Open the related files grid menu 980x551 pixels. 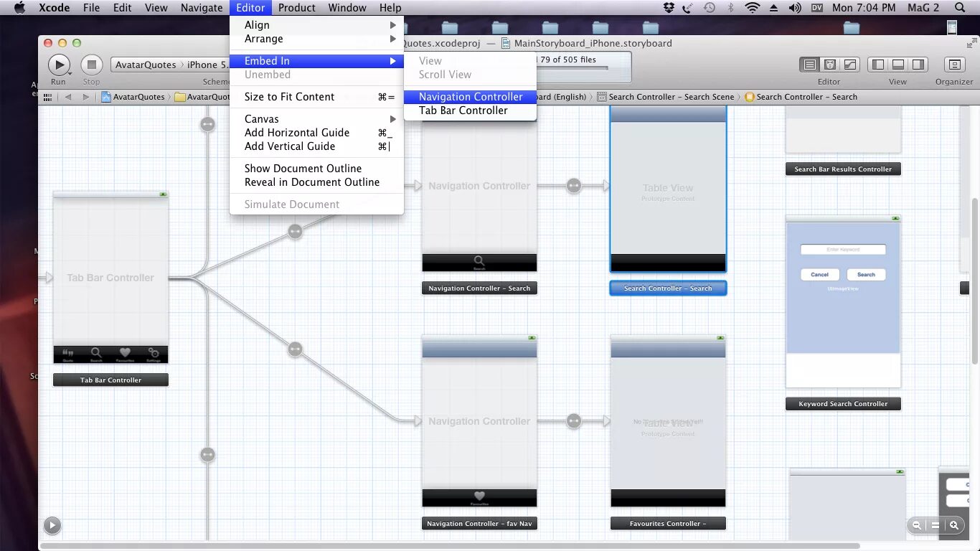point(49,97)
